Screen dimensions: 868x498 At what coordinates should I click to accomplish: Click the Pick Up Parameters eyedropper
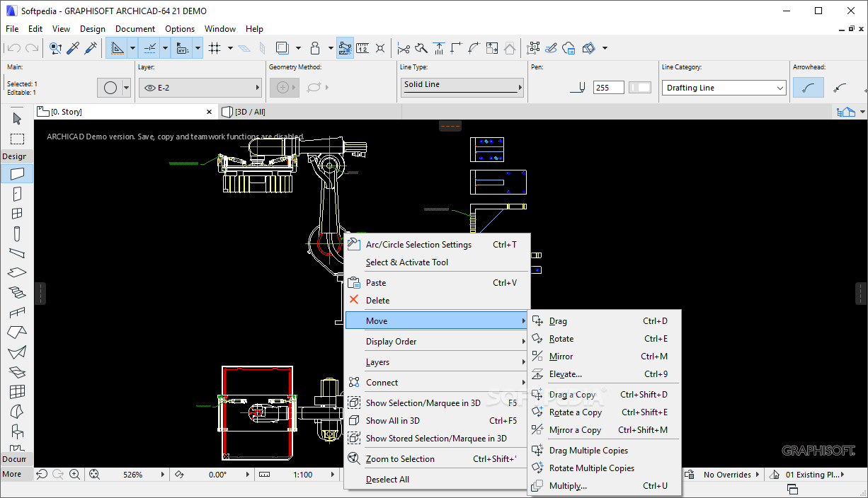click(73, 48)
